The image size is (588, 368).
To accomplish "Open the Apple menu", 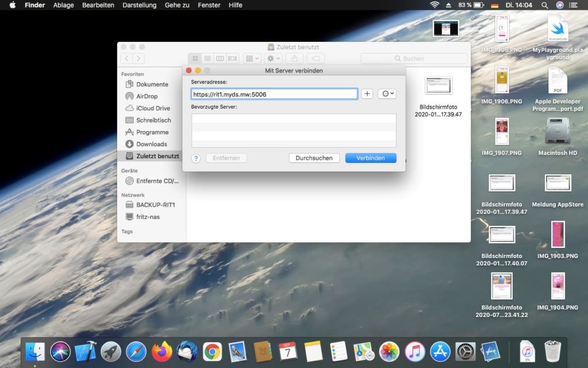I will (x=13, y=5).
